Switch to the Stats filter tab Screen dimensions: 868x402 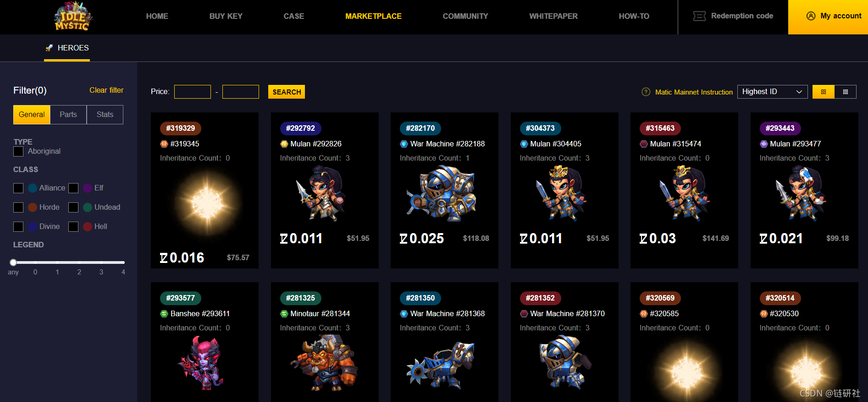(105, 115)
